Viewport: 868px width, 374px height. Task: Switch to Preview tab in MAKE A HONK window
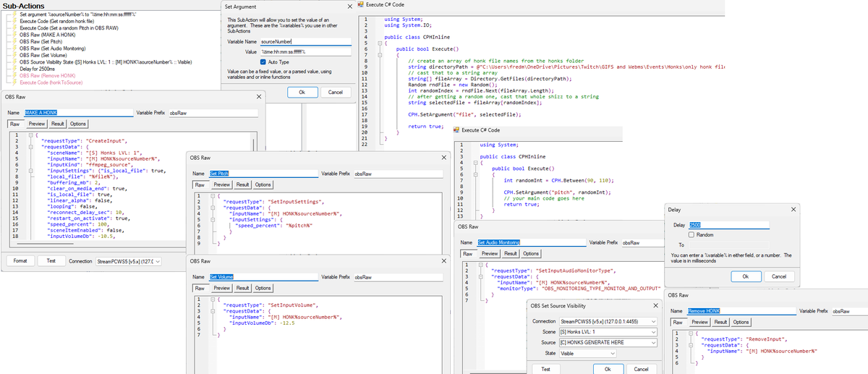tap(37, 124)
